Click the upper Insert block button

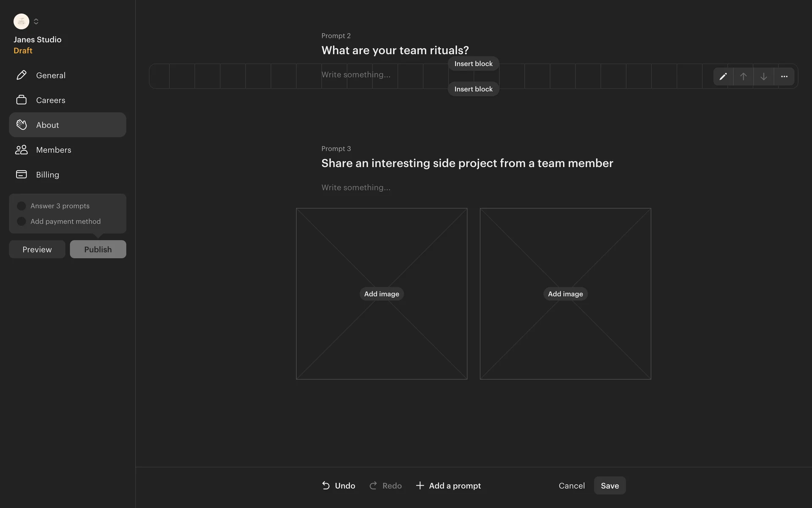[473, 64]
